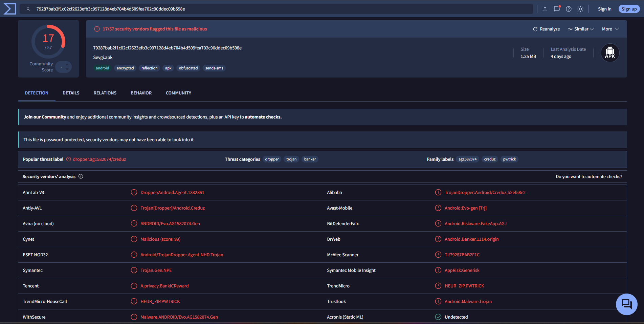Click Android.Riskware.FakeApp.AGJ detection text

(x=475, y=223)
